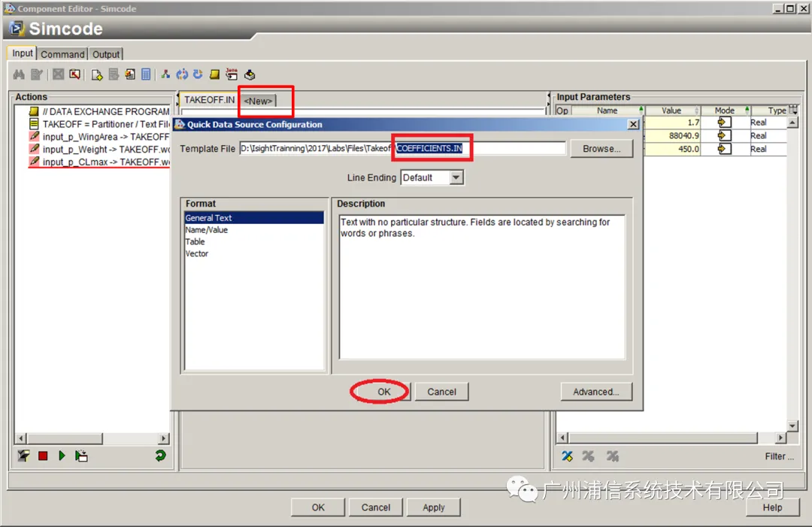Click the column chooser icon beside Type header
This screenshot has width=812, height=527.
793,110
